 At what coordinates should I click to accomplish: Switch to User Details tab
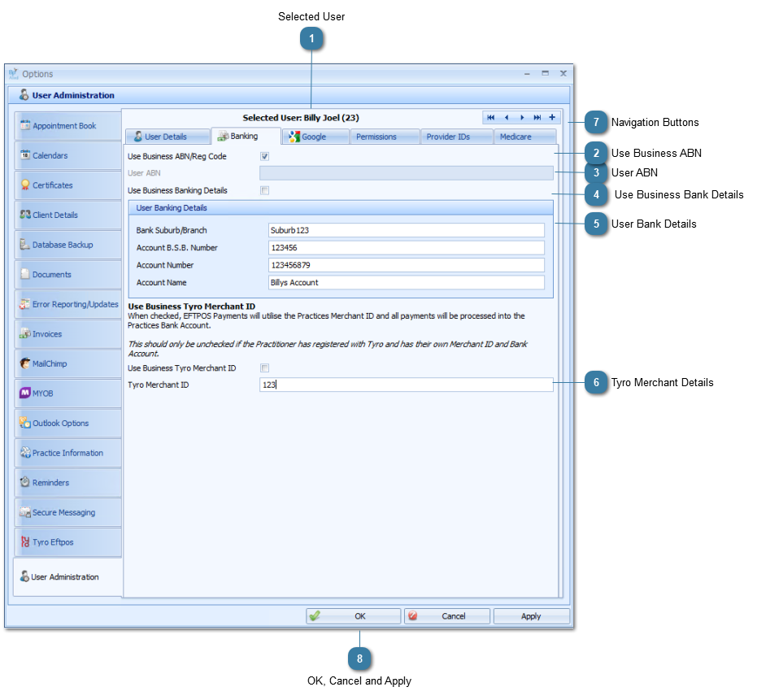pyautogui.click(x=167, y=137)
